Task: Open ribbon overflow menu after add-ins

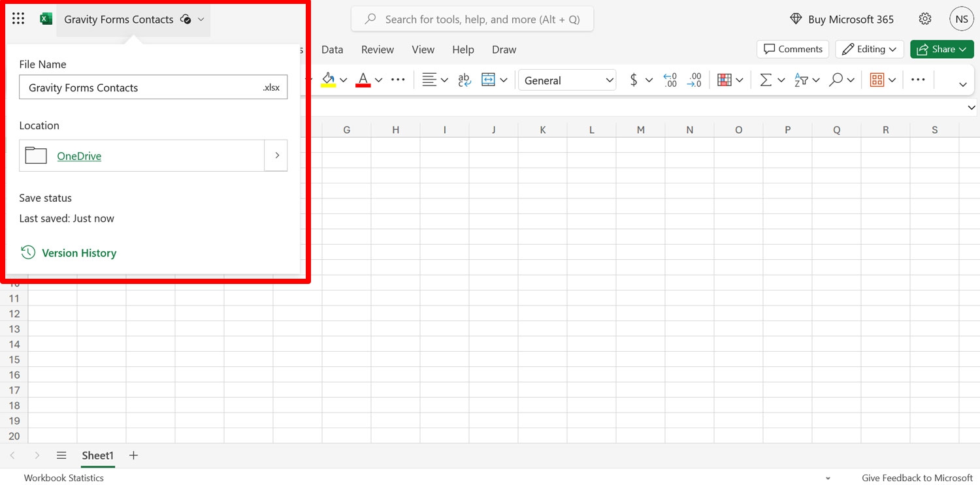Action: pyautogui.click(x=918, y=80)
